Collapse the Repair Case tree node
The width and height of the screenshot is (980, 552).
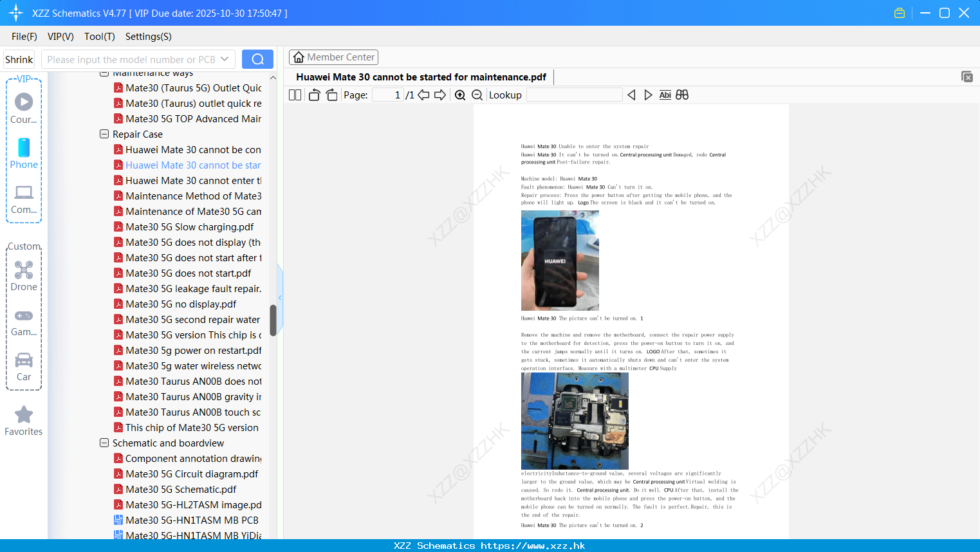(x=104, y=134)
